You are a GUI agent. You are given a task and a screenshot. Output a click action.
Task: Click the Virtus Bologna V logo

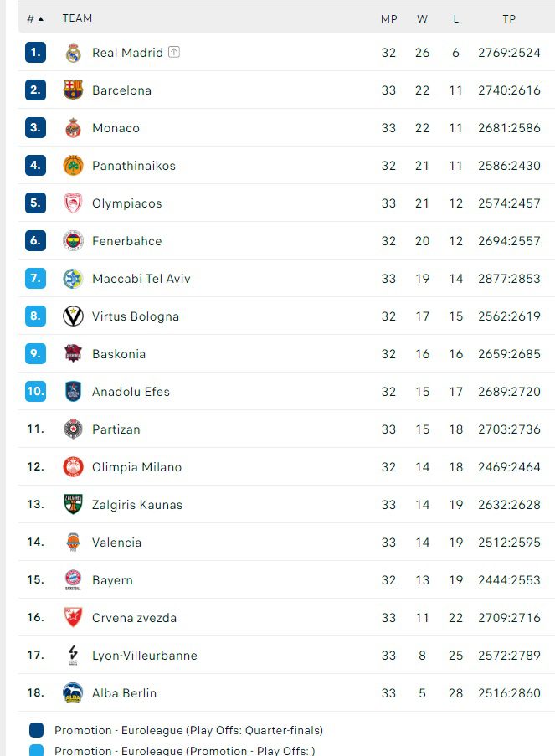(x=74, y=316)
